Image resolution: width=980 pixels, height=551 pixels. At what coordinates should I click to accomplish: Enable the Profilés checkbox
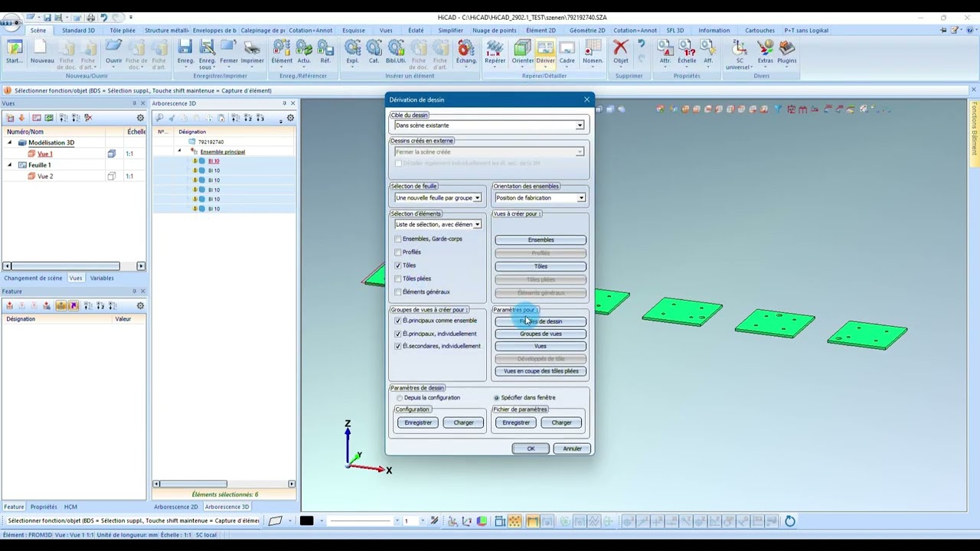pyautogui.click(x=398, y=252)
